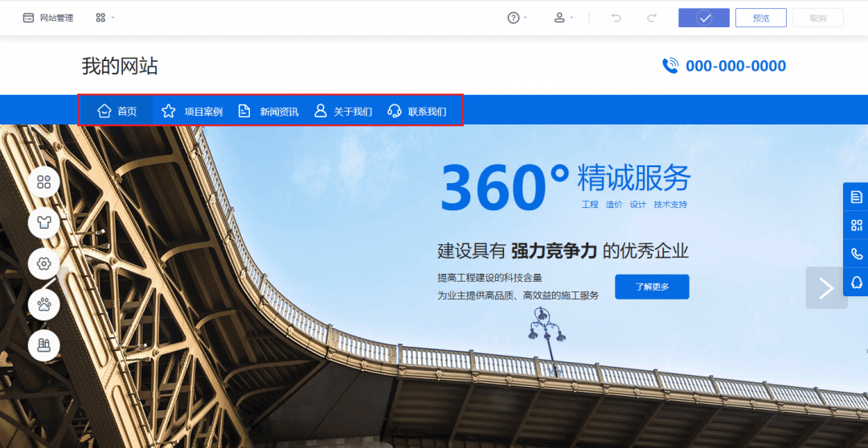
Task: Show the QR code icon on right panel
Action: (x=857, y=225)
